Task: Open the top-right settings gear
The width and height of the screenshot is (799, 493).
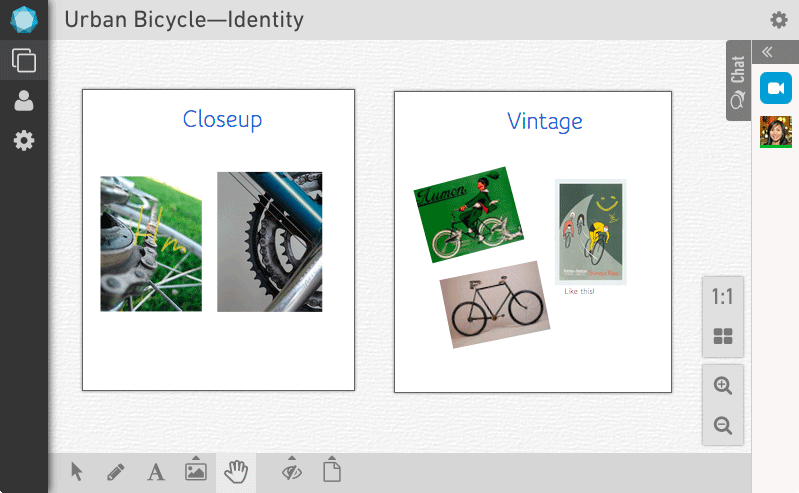Action: click(x=779, y=20)
